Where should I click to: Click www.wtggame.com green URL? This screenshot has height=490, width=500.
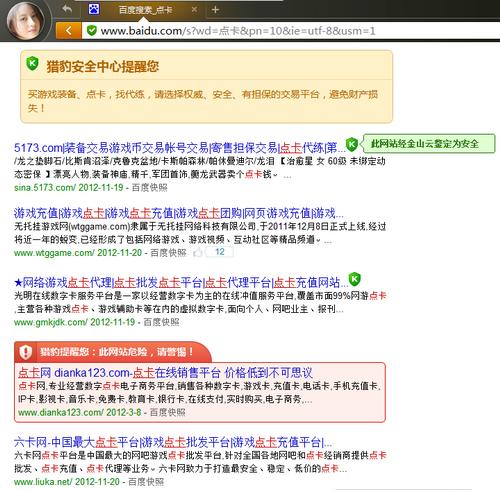point(54,253)
